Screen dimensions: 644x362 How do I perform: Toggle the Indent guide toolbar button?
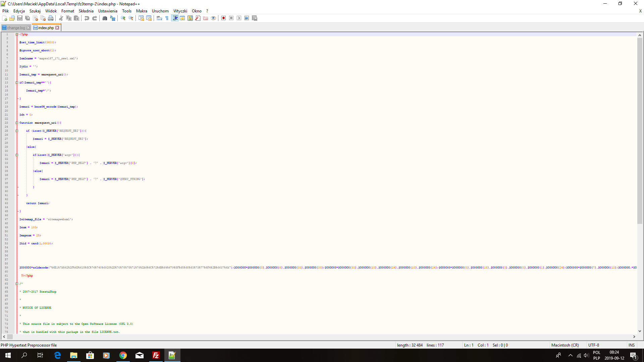tap(175, 18)
